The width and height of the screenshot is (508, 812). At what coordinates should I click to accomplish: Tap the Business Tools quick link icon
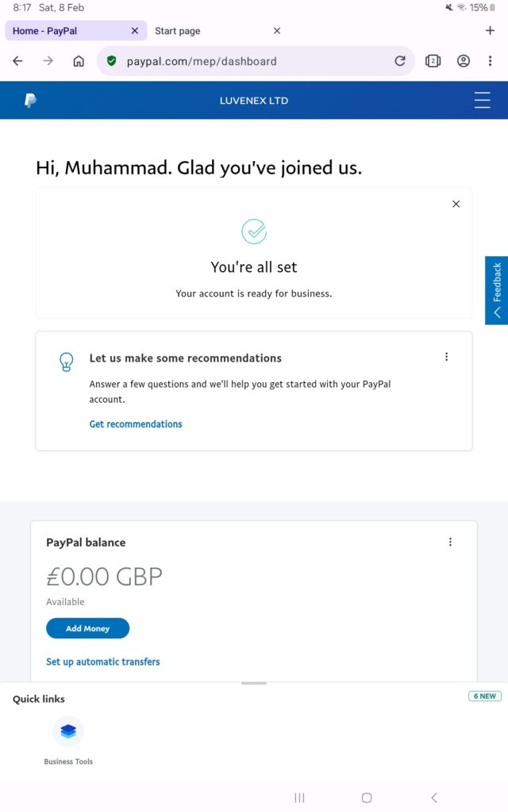coord(68,731)
